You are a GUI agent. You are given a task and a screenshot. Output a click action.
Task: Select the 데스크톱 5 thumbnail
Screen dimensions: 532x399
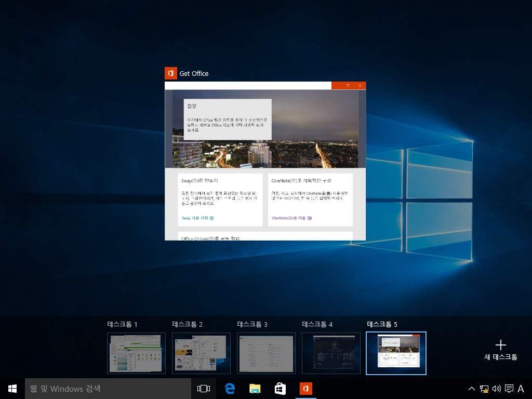(396, 353)
